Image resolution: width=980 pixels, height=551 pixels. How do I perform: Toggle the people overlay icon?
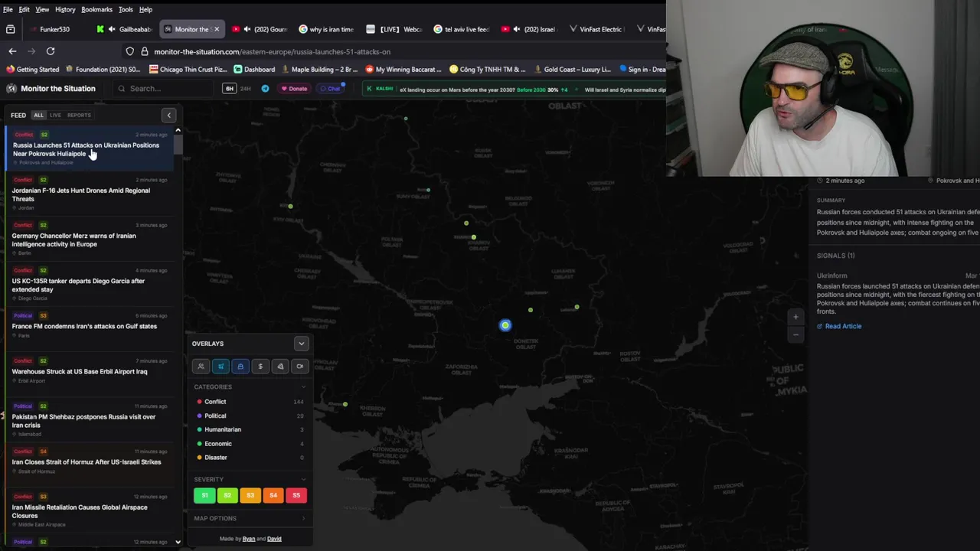click(201, 367)
